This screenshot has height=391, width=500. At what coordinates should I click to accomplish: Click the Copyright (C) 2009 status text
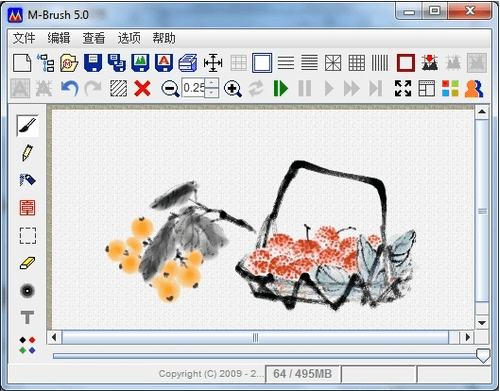click(x=211, y=374)
